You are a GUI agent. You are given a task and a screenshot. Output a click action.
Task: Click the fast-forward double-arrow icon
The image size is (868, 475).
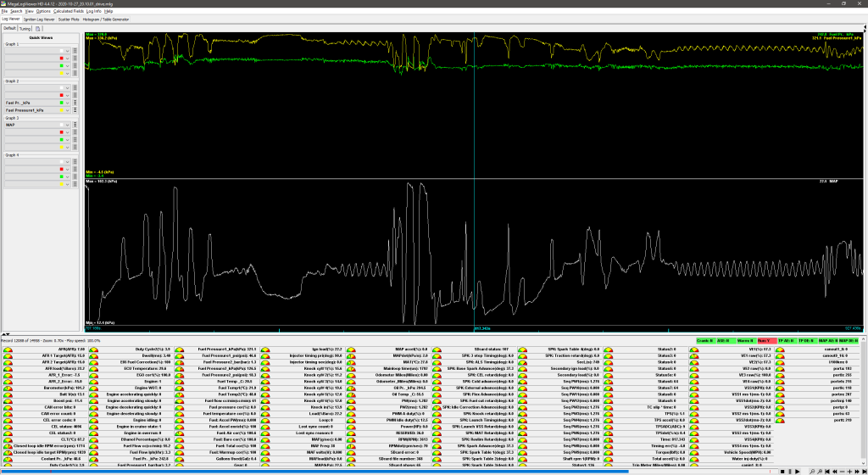point(857,472)
